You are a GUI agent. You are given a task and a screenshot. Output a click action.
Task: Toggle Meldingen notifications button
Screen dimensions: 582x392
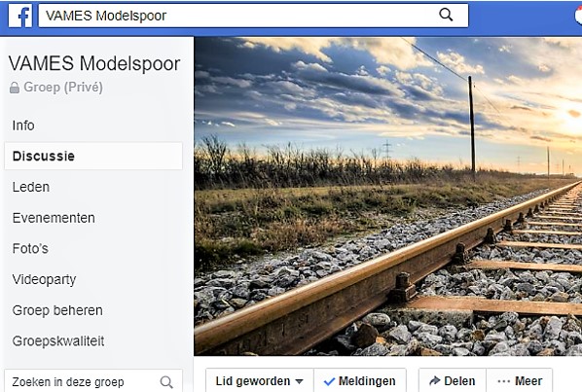click(x=360, y=380)
